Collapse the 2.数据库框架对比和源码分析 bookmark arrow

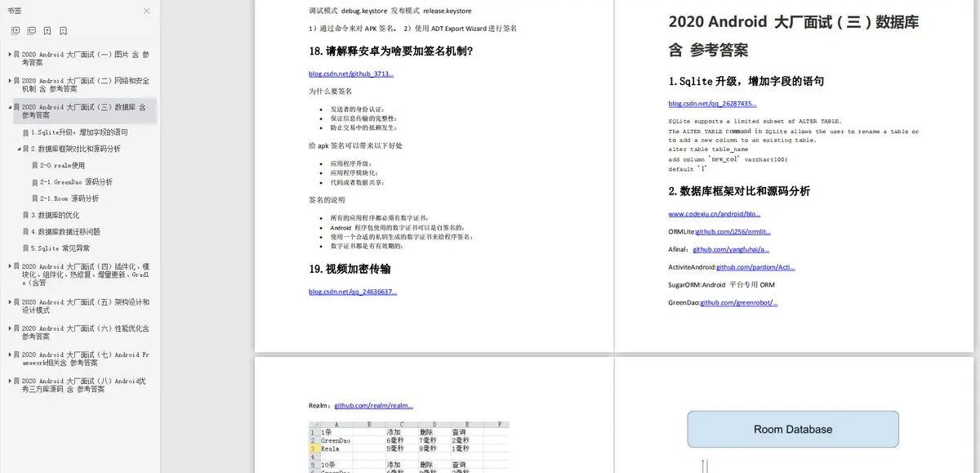(19, 149)
